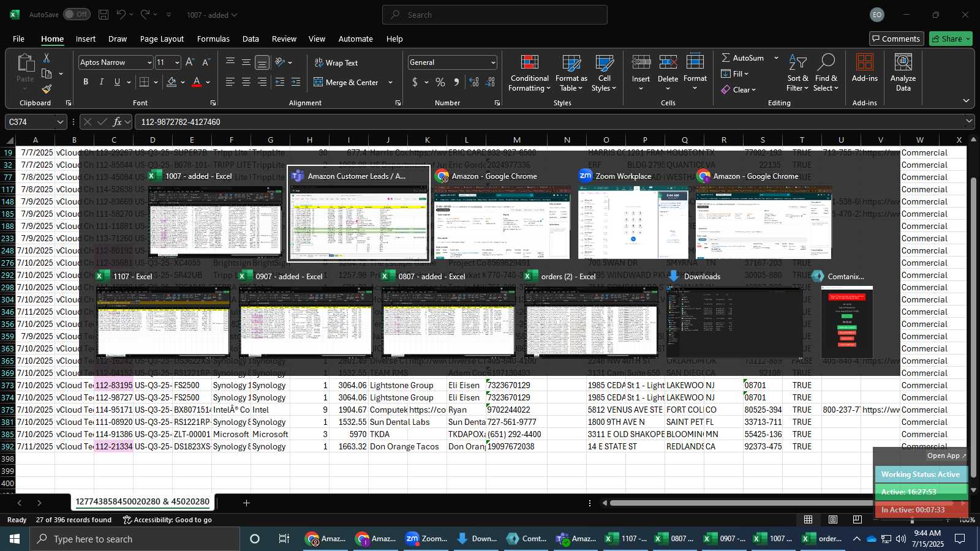This screenshot has height=551, width=980.
Task: Click the Paste clipboard icon
Action: (x=25, y=64)
